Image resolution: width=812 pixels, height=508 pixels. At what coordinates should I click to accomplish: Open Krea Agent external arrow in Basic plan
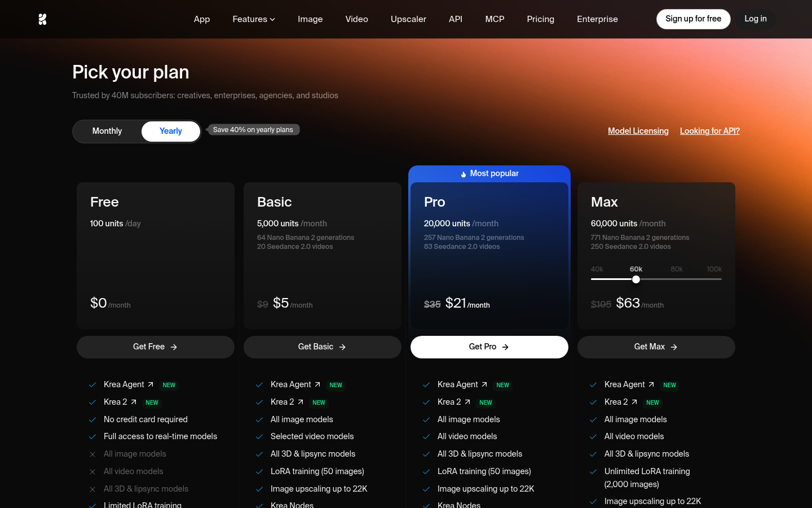pyautogui.click(x=317, y=384)
